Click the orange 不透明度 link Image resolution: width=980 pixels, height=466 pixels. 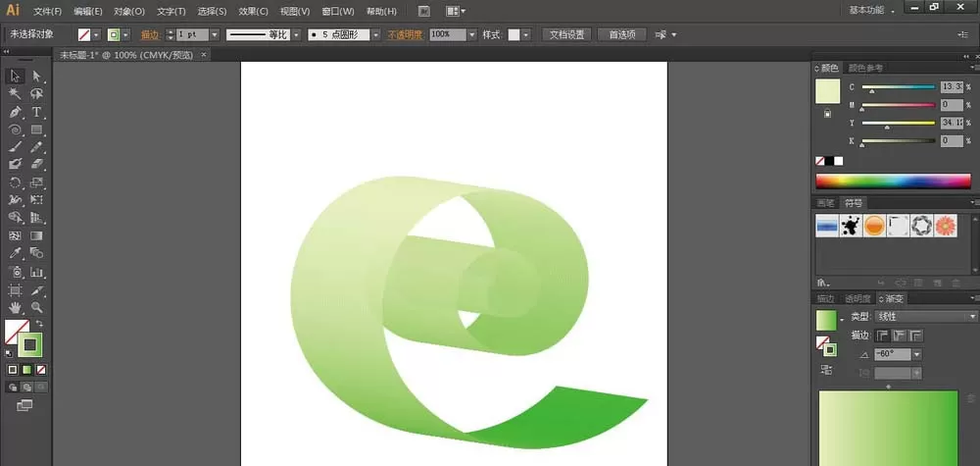(x=405, y=35)
